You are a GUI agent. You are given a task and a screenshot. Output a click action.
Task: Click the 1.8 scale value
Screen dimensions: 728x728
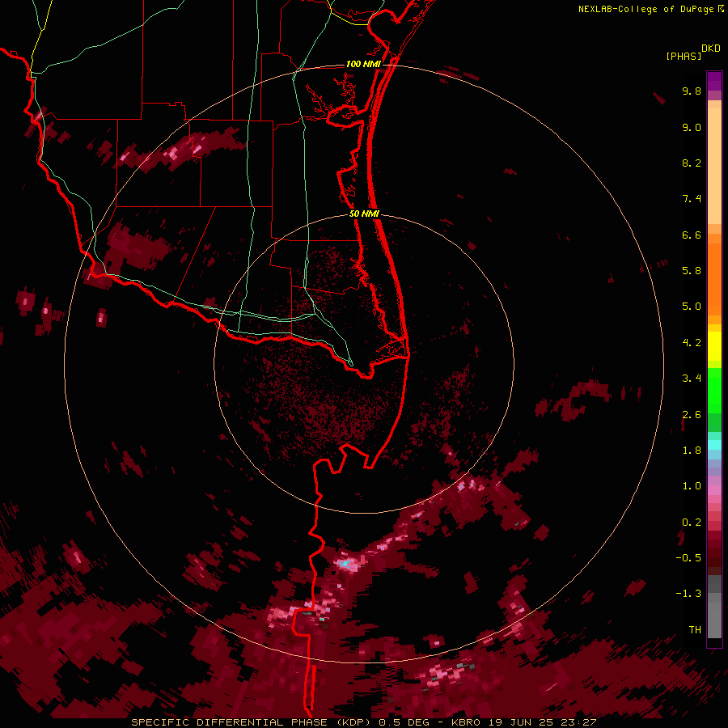[692, 451]
